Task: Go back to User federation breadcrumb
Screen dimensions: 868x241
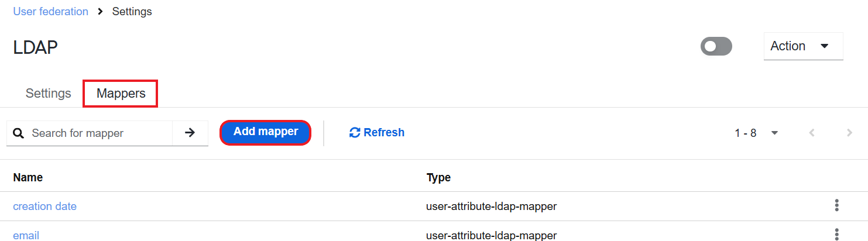Action: (51, 12)
